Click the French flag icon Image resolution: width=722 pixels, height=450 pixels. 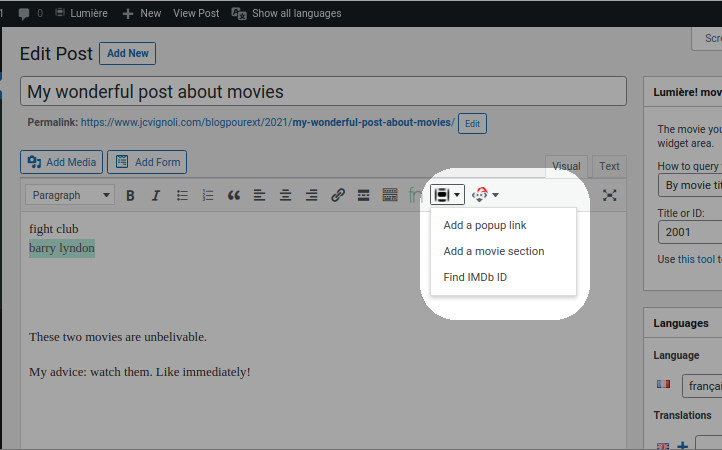(664, 384)
